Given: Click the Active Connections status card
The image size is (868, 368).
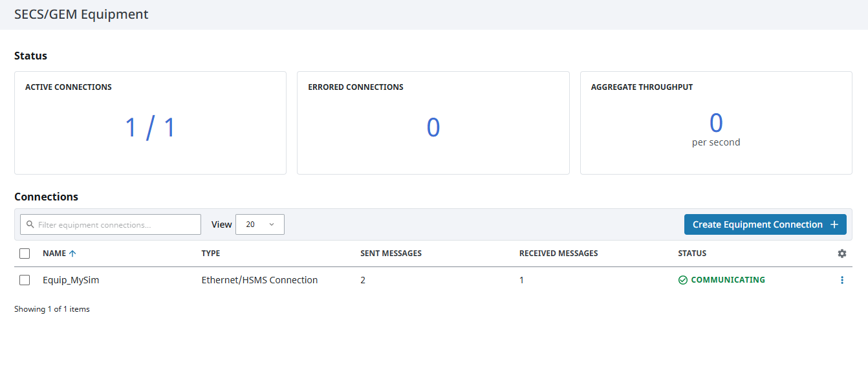Looking at the screenshot, I should (x=150, y=123).
